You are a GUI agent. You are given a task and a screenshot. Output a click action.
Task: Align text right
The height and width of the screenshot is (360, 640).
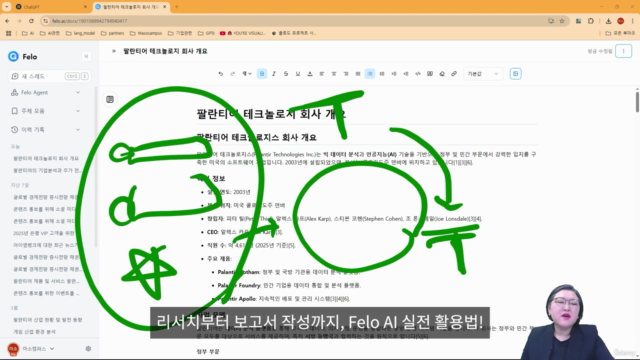[346, 74]
